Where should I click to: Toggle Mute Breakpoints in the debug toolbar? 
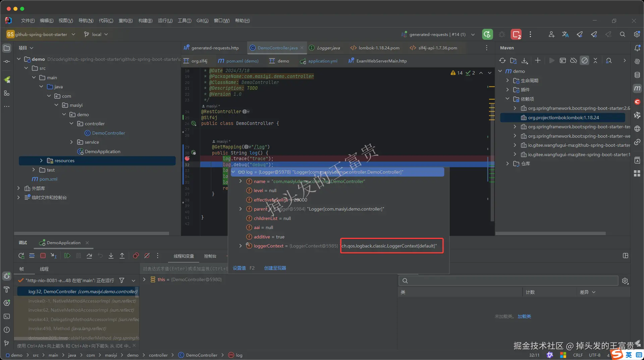[x=147, y=256]
